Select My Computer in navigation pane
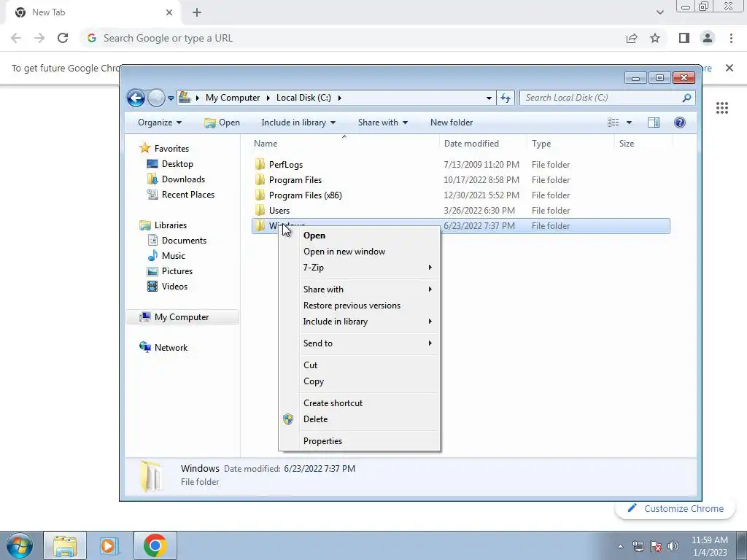Viewport: 747px width, 560px height. pyautogui.click(x=182, y=317)
